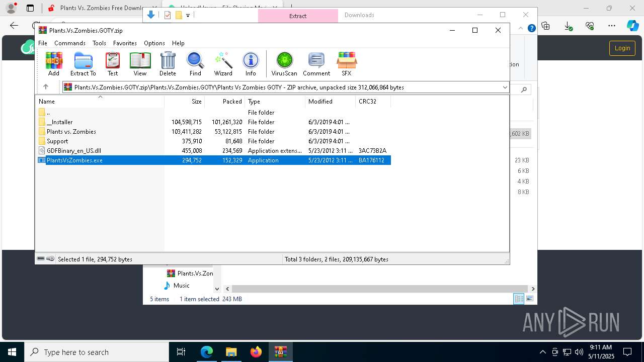This screenshot has width=644, height=362.
Task: Click Explorer help question mark icon
Action: [x=531, y=28]
